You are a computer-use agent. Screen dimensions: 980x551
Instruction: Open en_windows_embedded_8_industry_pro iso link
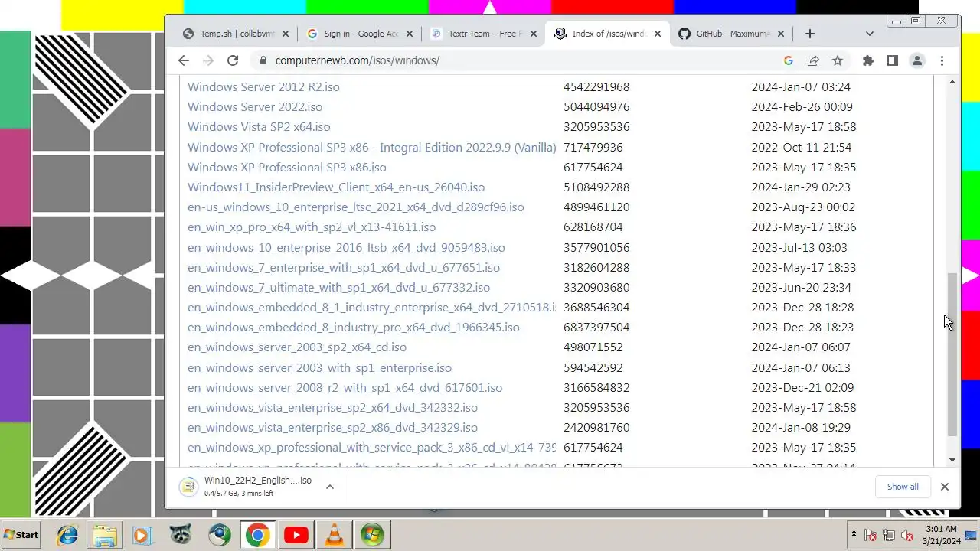click(x=354, y=327)
